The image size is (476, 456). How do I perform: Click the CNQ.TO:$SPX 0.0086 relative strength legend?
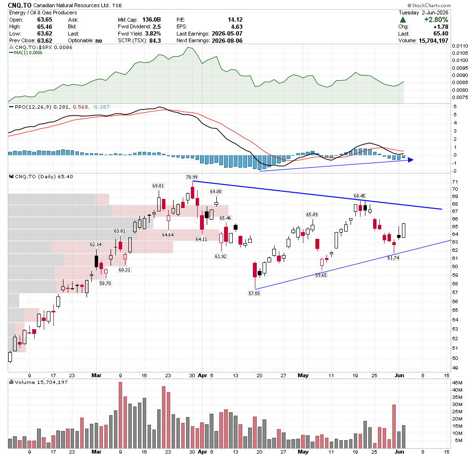tap(44, 47)
